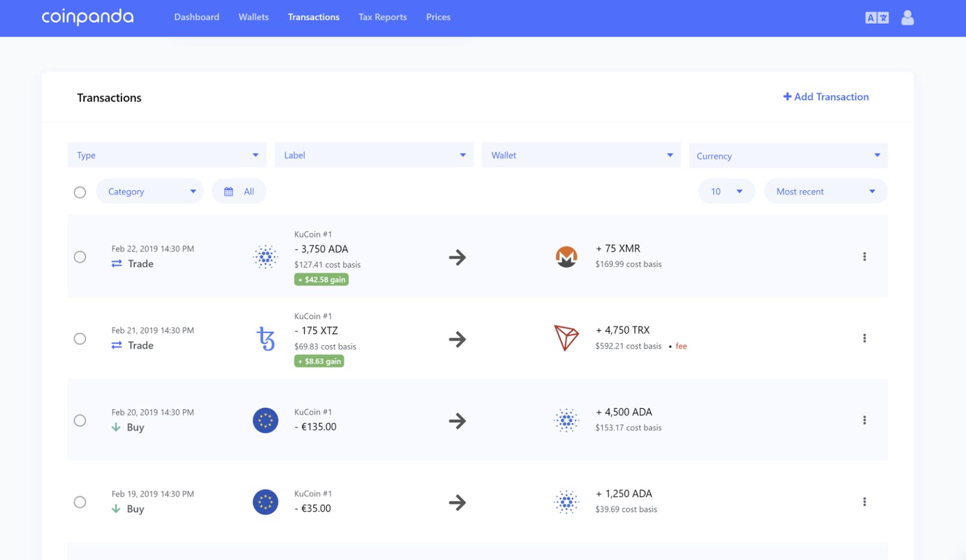Open the three-dot menu for Feb 21 trade
The height and width of the screenshot is (560, 966).
pyautogui.click(x=864, y=338)
